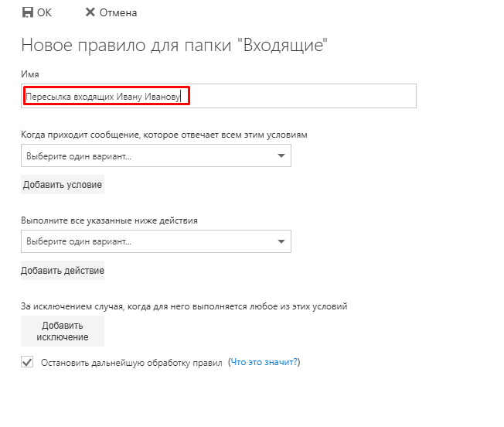Click the arrow of the condition combo box
The image size is (504, 427).
point(281,156)
